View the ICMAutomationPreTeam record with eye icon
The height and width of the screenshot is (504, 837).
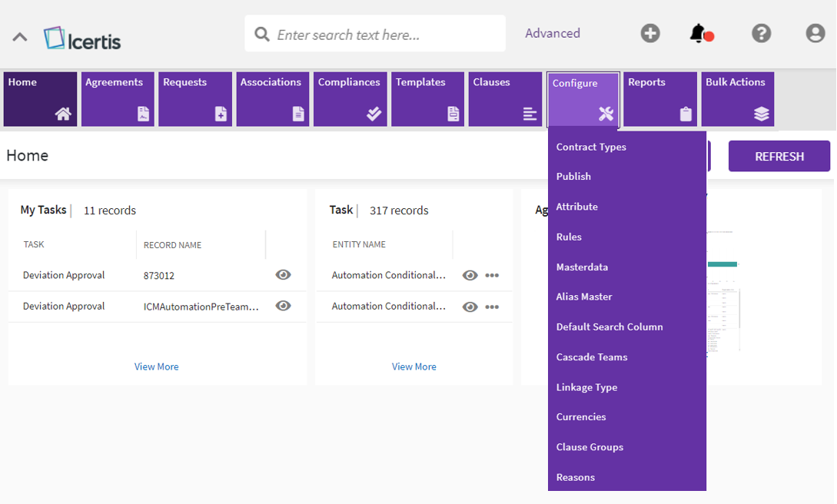[283, 306]
